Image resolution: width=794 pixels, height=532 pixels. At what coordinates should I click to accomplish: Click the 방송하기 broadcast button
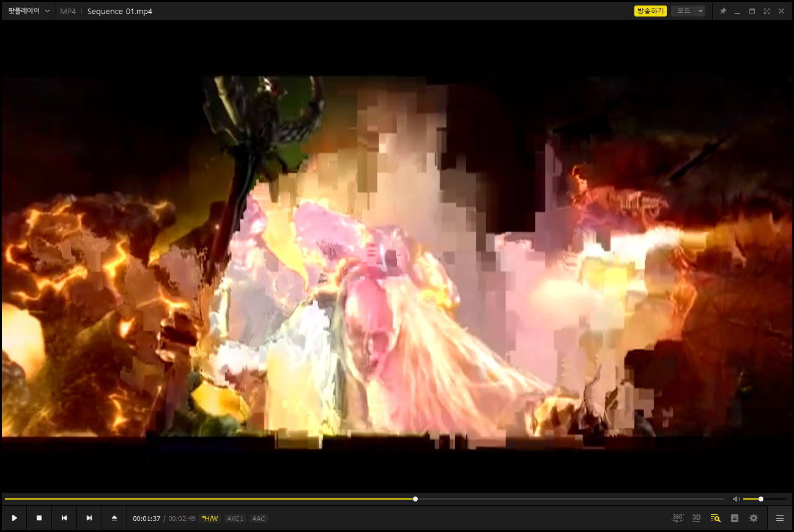[650, 11]
